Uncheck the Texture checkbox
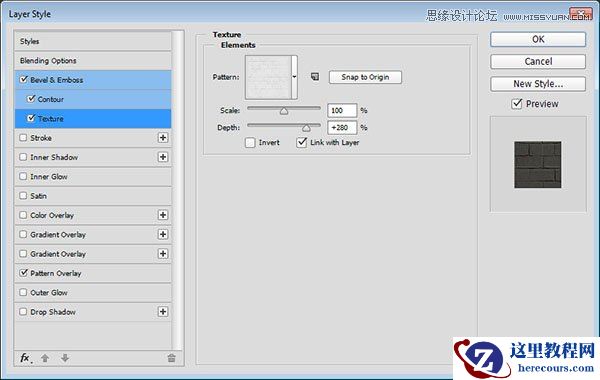Screen dimensions: 600x380 point(31,118)
